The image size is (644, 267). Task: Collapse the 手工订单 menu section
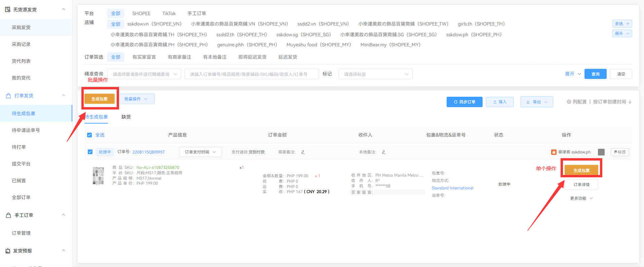[x=64, y=215]
